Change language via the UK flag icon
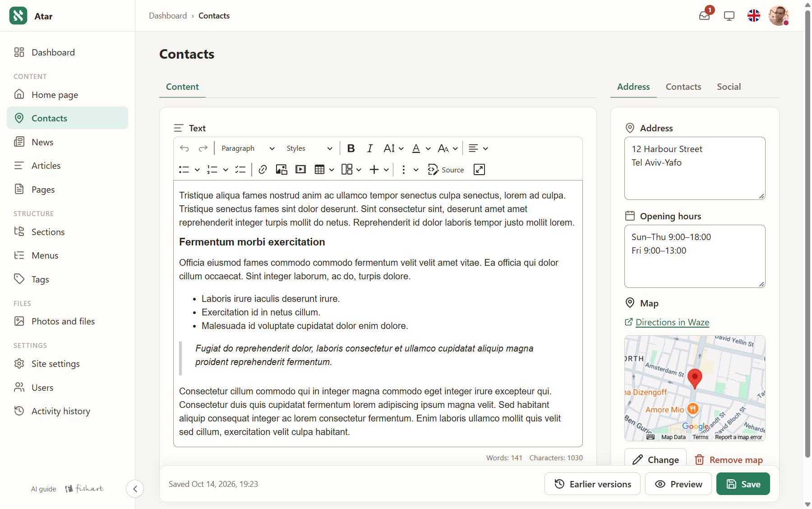812x509 pixels. 754,16
